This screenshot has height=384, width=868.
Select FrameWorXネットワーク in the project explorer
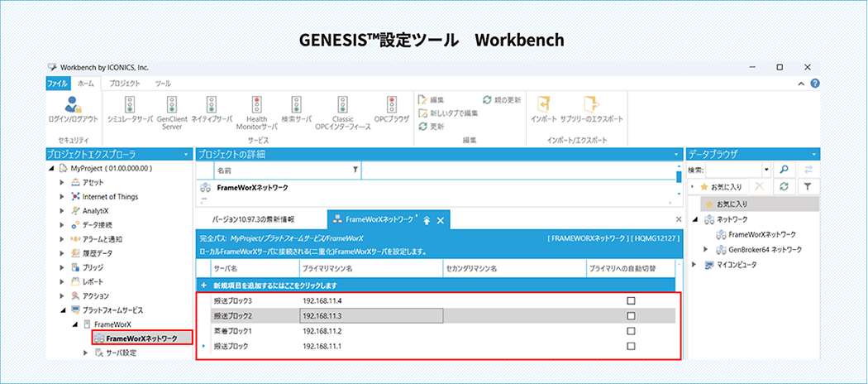click(x=141, y=338)
